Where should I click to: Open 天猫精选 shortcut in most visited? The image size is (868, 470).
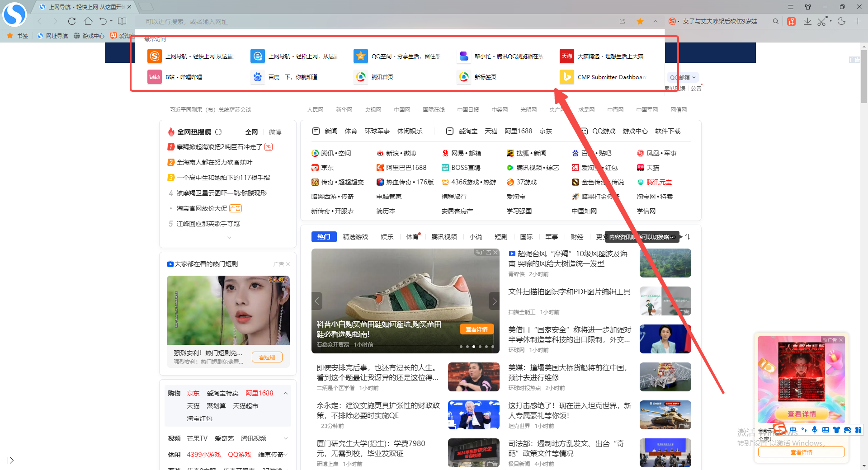(602, 56)
